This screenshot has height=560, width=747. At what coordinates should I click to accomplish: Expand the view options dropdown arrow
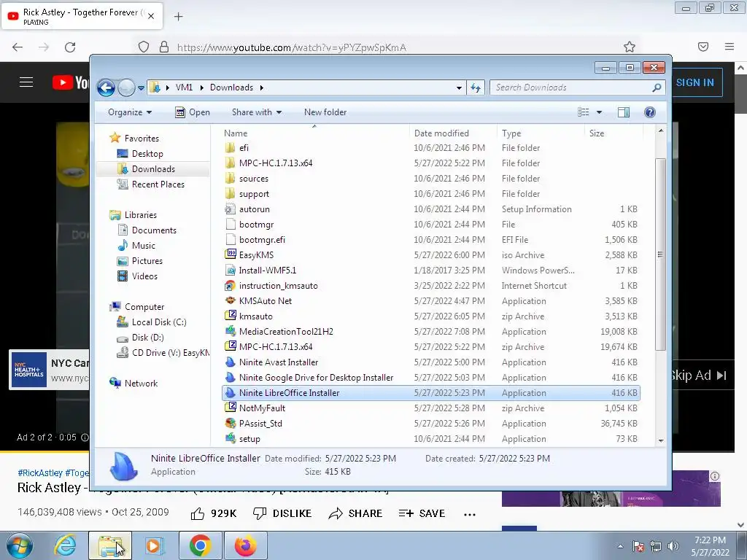[600, 112]
